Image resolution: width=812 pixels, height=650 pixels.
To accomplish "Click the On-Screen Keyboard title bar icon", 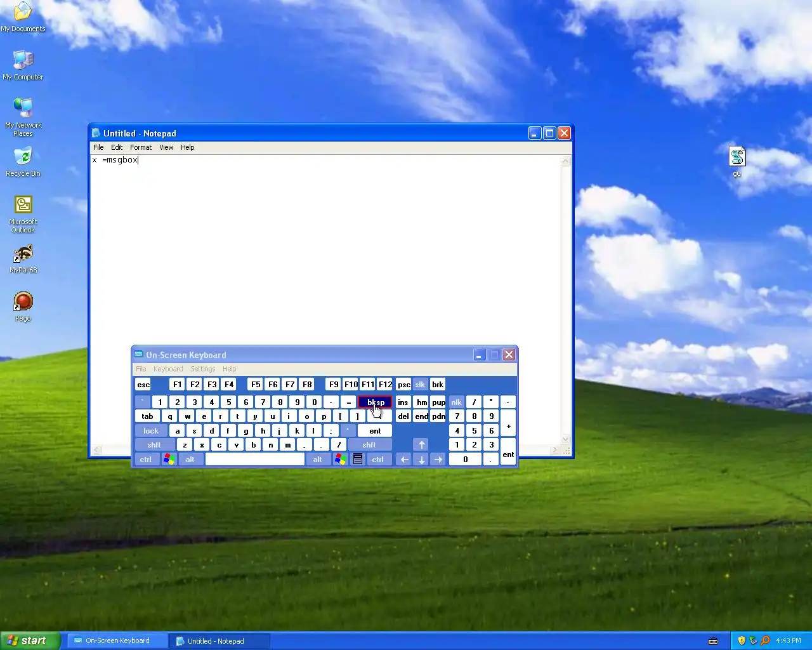I will point(139,355).
